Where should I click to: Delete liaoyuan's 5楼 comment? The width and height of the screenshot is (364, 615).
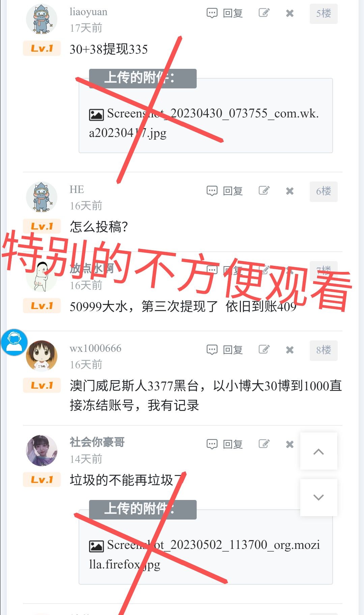(290, 13)
